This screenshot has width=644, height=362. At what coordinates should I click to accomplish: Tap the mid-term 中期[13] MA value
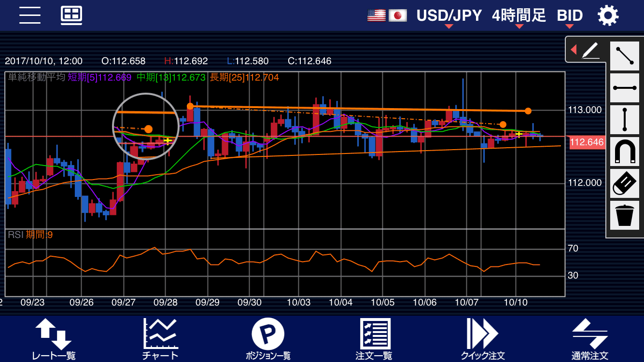pyautogui.click(x=171, y=77)
